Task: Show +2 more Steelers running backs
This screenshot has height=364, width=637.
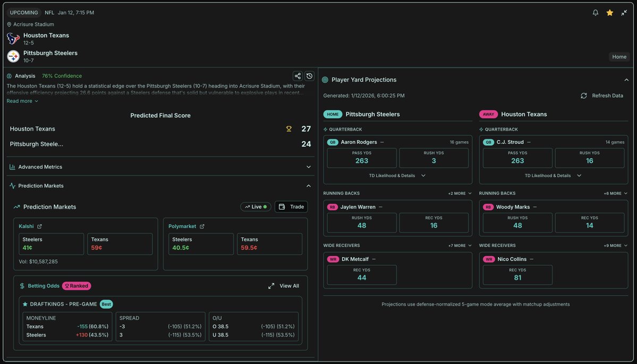Action: tap(460, 194)
